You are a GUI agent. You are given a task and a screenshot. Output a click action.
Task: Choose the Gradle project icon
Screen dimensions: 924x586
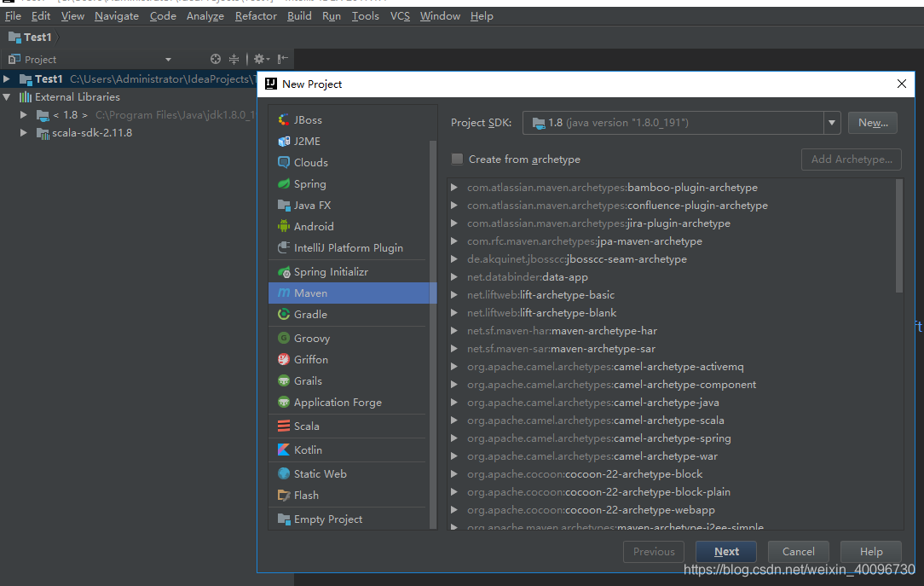[x=284, y=314]
